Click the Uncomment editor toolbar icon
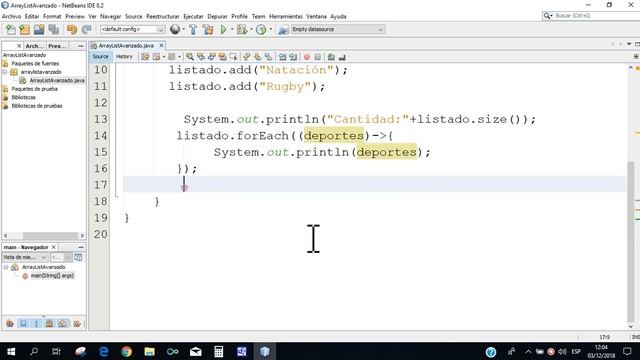Screen dimensions: 640x360 click(x=342, y=57)
